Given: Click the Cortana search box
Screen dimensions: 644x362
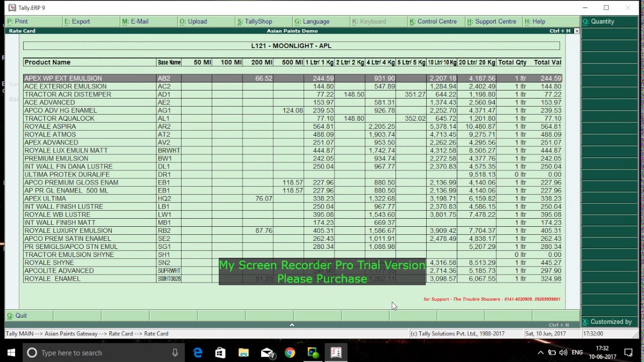Looking at the screenshot, I should (103, 352).
